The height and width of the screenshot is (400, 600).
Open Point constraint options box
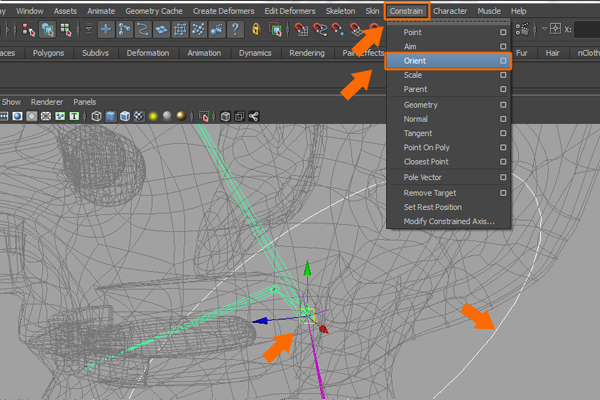point(503,32)
